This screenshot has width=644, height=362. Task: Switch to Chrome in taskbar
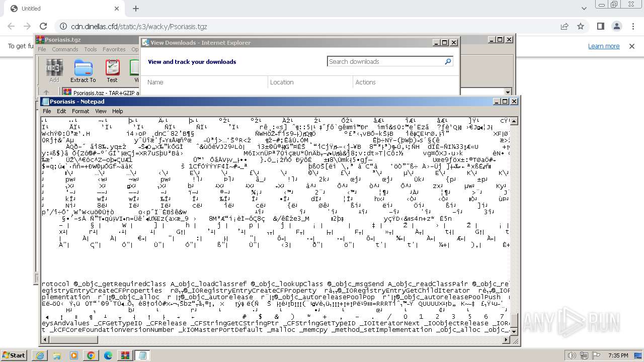click(x=91, y=355)
